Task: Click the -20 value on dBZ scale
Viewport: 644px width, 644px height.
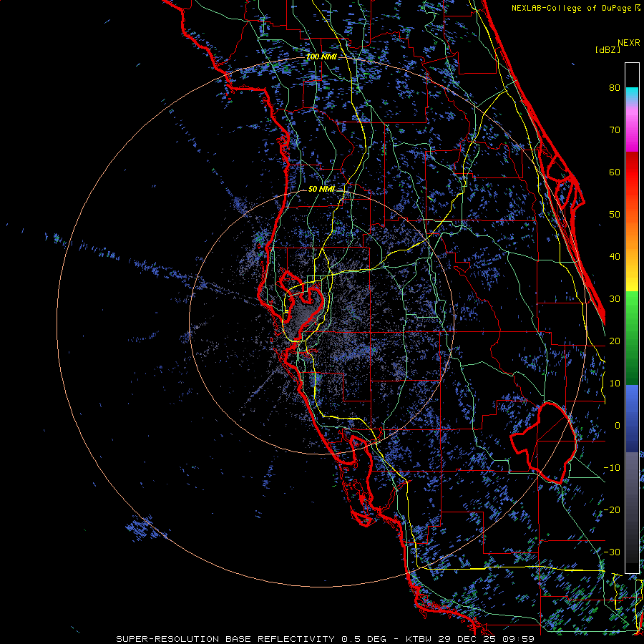Action: (612, 509)
